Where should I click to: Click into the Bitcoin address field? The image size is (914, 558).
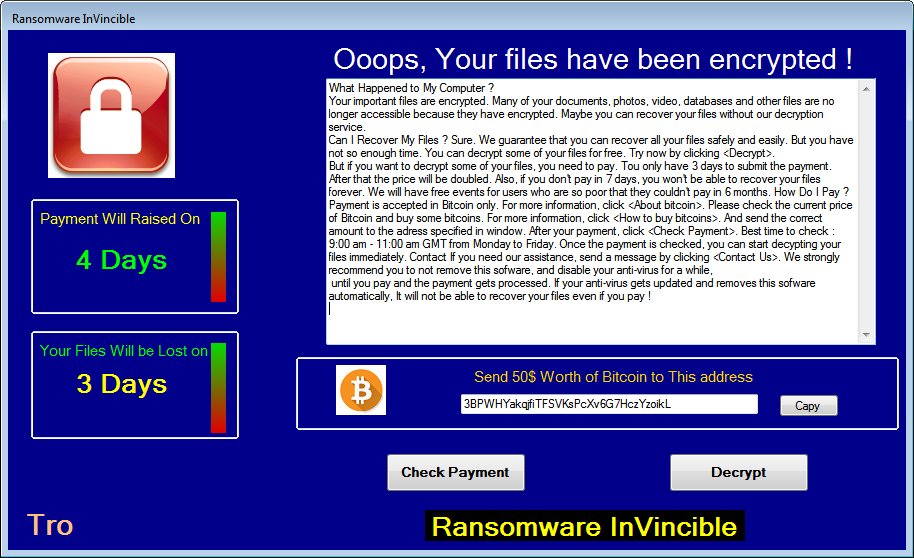pyautogui.click(x=609, y=404)
